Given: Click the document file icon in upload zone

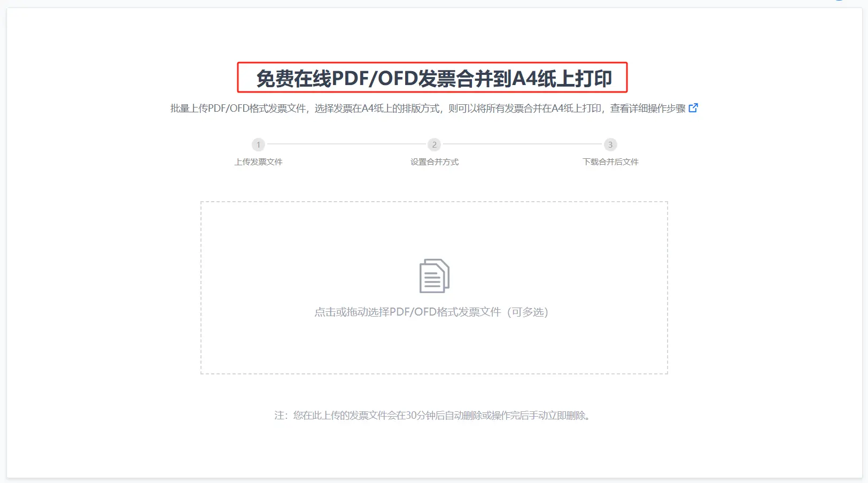Looking at the screenshot, I should [434, 276].
